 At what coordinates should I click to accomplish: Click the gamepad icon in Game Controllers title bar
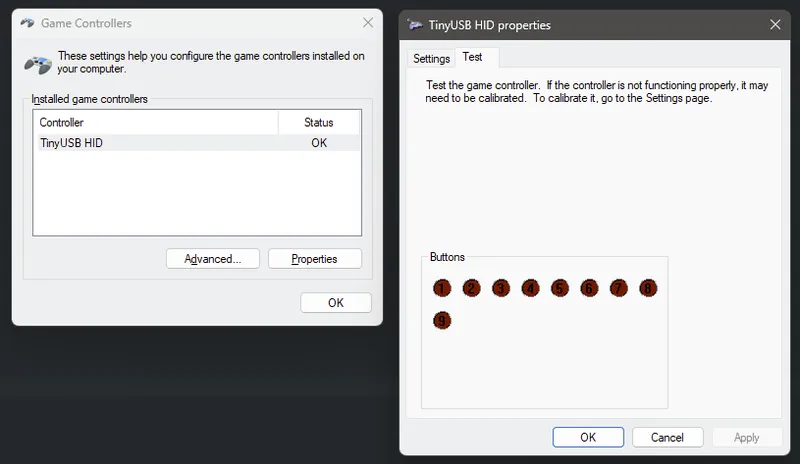pyautogui.click(x=27, y=23)
